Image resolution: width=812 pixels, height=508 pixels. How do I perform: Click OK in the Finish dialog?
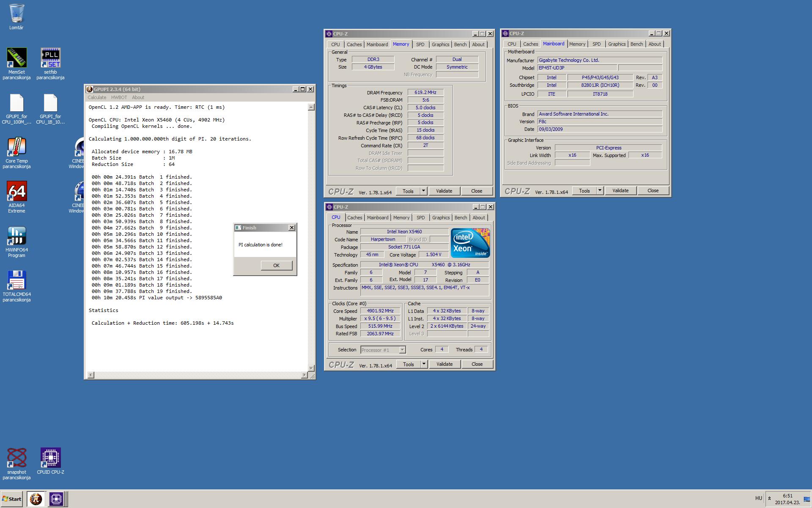277,265
